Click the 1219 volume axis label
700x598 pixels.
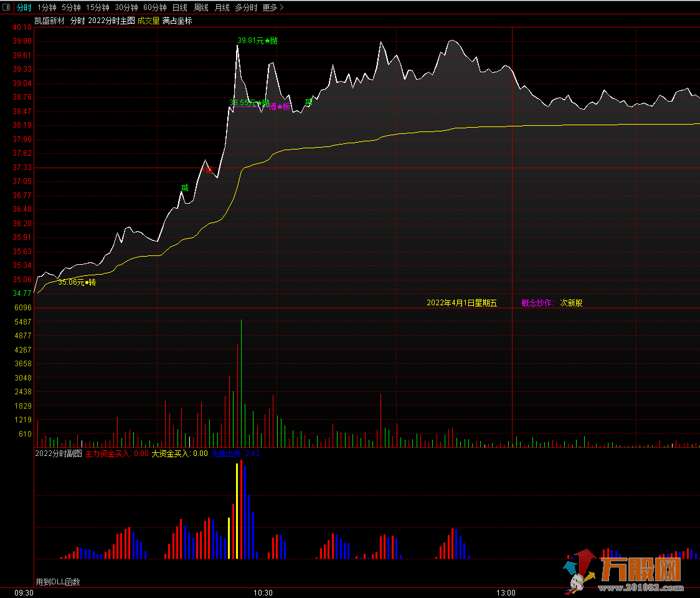coord(23,420)
